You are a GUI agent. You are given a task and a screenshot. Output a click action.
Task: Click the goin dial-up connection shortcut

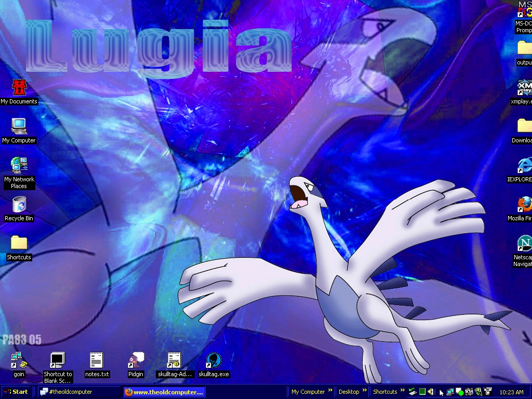click(x=19, y=361)
